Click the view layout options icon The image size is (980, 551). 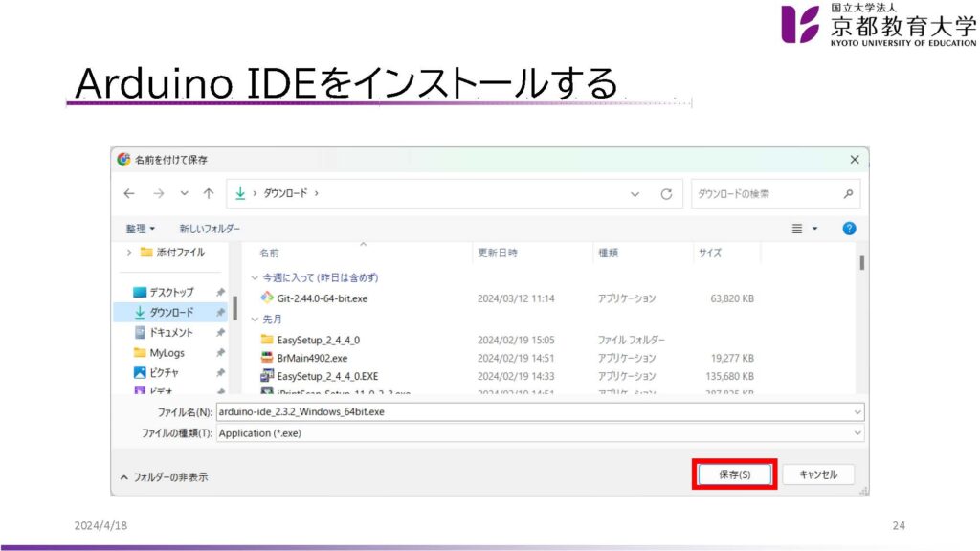(797, 229)
